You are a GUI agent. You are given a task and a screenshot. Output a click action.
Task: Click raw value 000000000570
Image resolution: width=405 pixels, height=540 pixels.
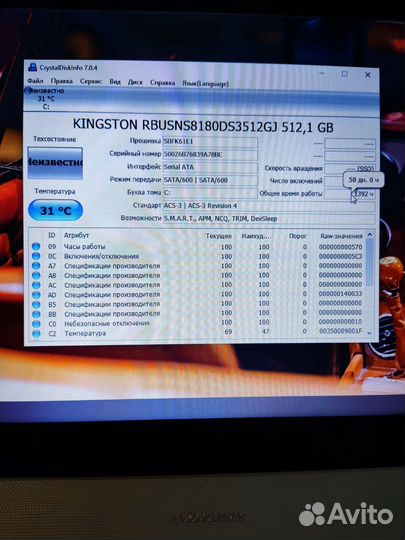pos(340,247)
